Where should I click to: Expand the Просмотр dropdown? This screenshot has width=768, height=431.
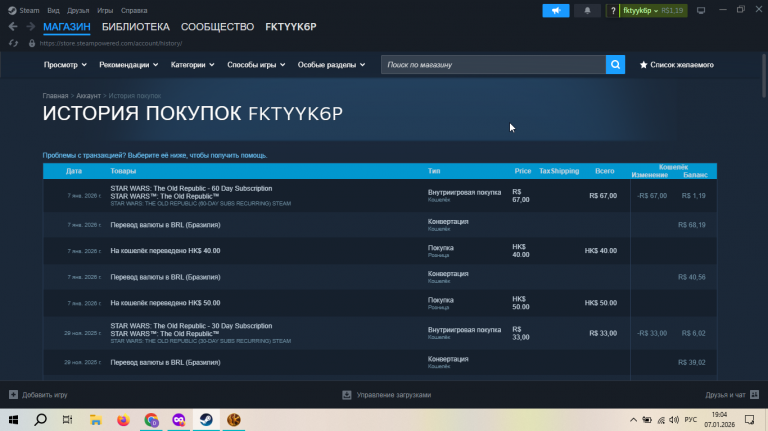(65, 65)
